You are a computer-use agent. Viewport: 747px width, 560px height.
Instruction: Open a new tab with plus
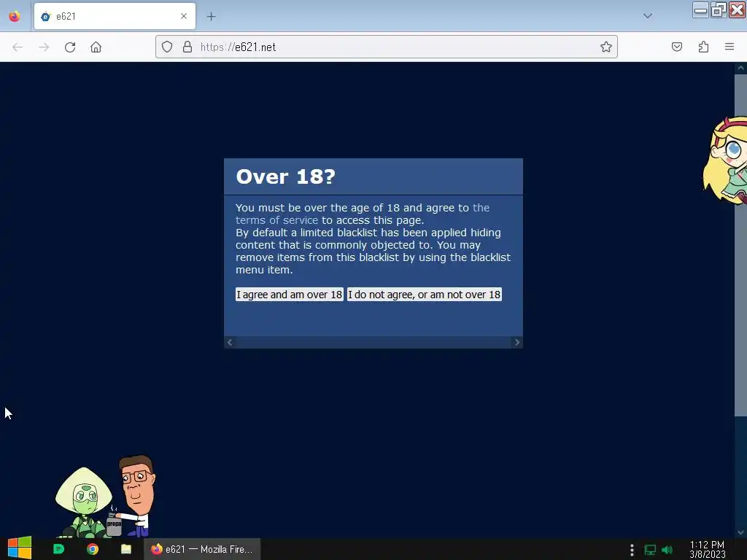211,17
